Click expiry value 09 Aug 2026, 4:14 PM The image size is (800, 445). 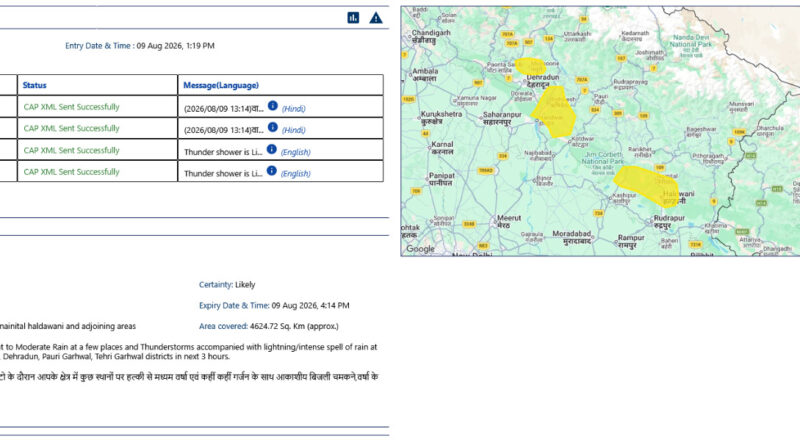pyautogui.click(x=310, y=306)
